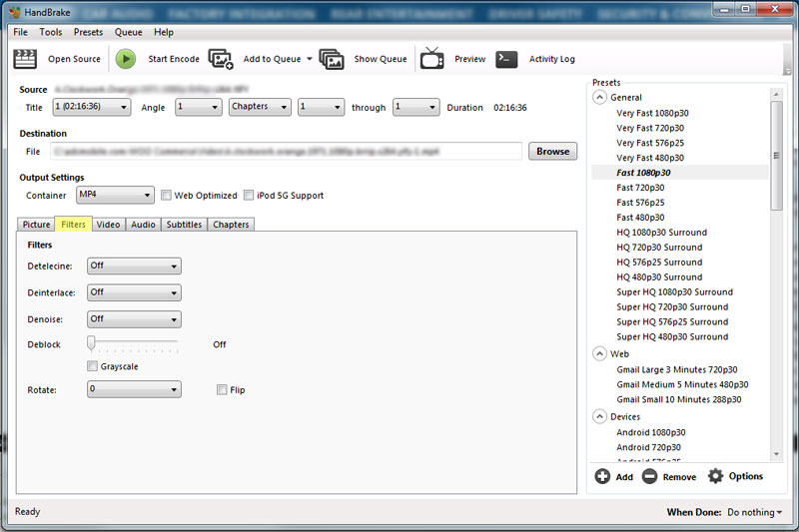Open the Deinterlace dropdown
The height and width of the screenshot is (532, 799).
click(x=134, y=292)
